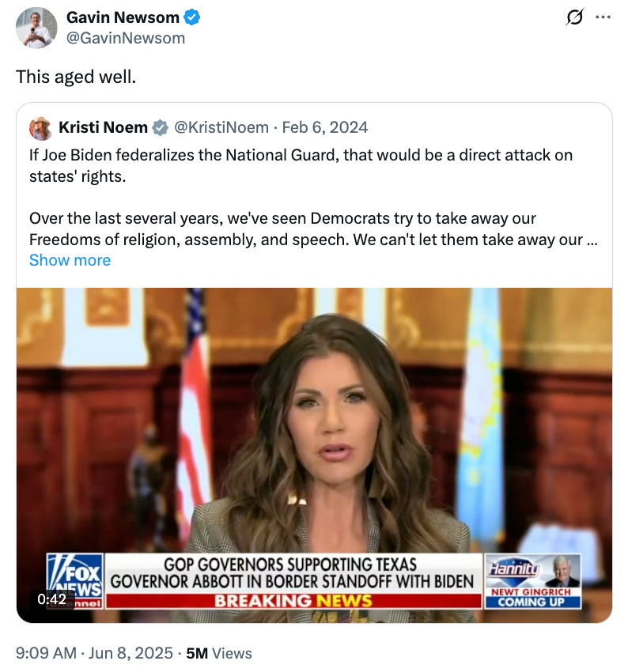This screenshot has width=628, height=672.
Task: Click the Breaking News banner in video
Action: 293,600
